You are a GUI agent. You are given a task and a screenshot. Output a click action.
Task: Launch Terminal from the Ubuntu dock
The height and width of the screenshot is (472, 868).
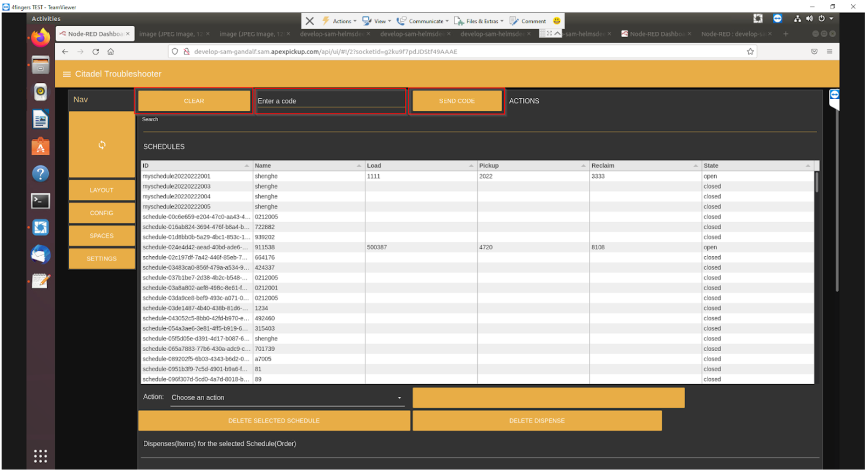[41, 201]
